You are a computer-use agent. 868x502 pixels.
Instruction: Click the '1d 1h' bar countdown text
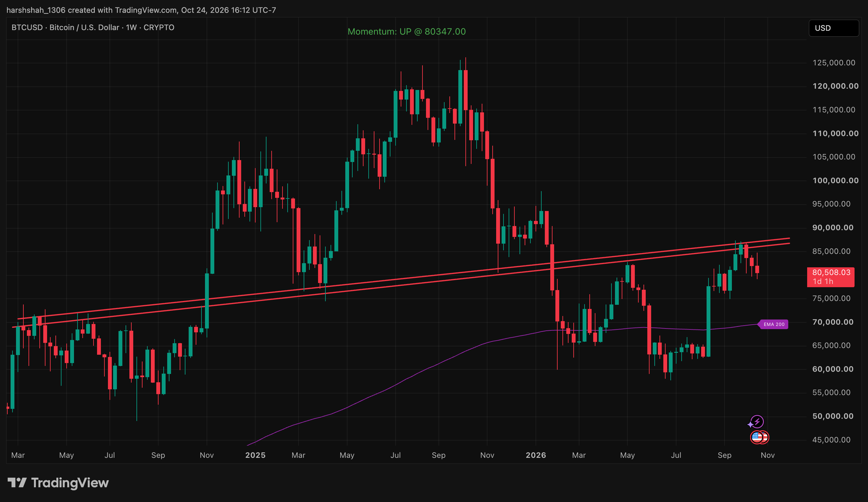point(823,282)
